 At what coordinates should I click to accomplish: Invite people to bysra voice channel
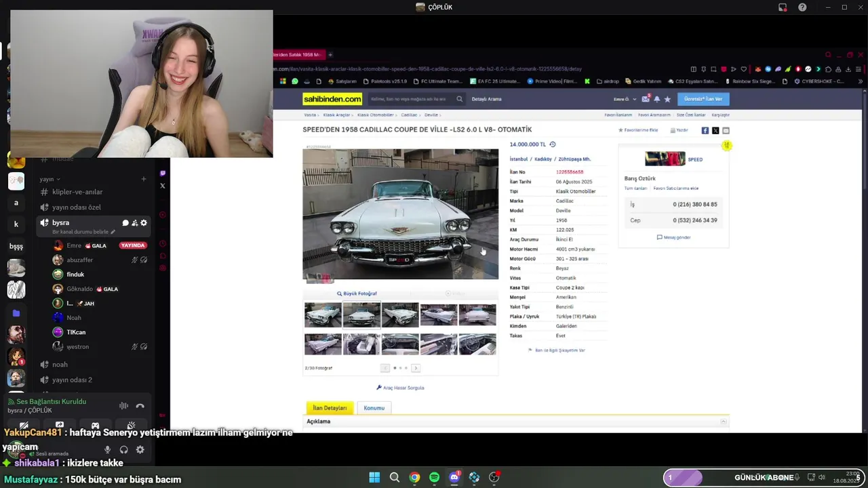point(134,223)
